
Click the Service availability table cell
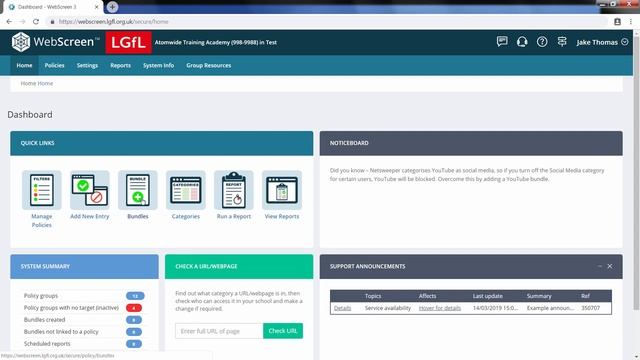point(388,308)
